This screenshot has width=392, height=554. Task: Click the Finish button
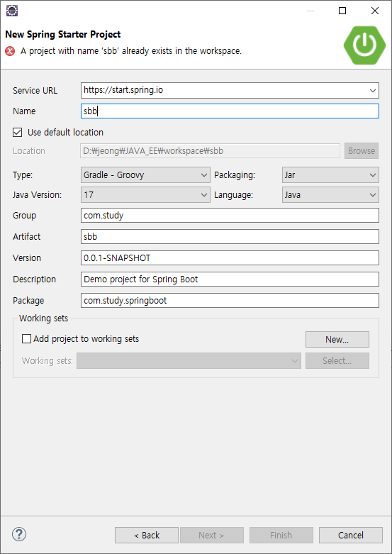(x=281, y=536)
